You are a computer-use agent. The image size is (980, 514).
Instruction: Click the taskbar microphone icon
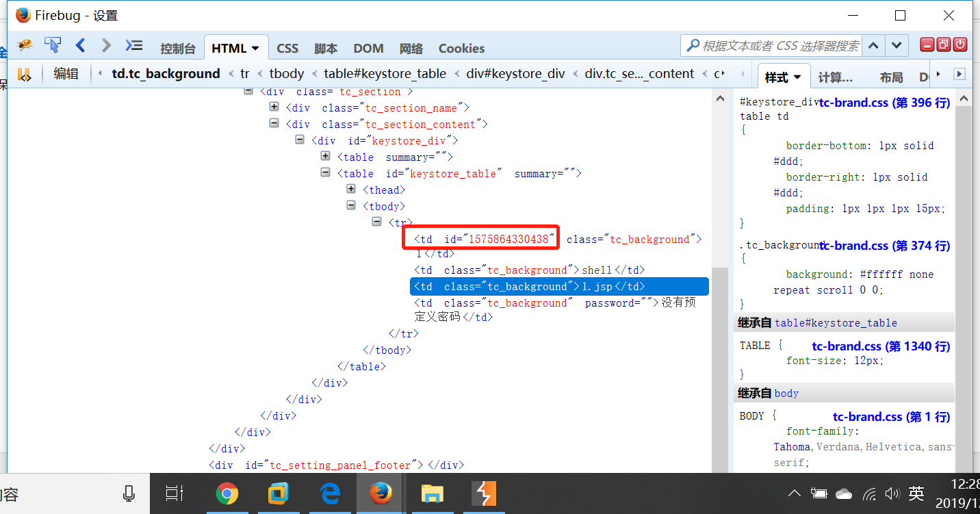129,493
